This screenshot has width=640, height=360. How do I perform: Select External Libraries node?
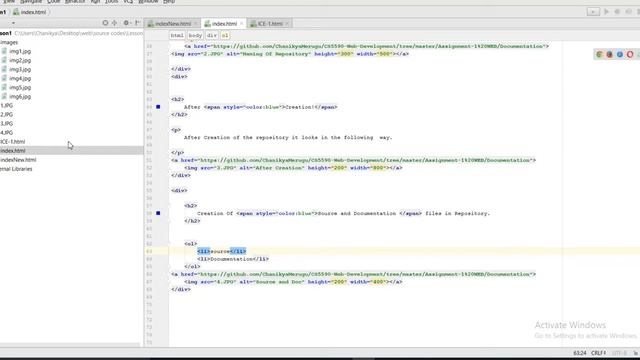click(x=16, y=169)
